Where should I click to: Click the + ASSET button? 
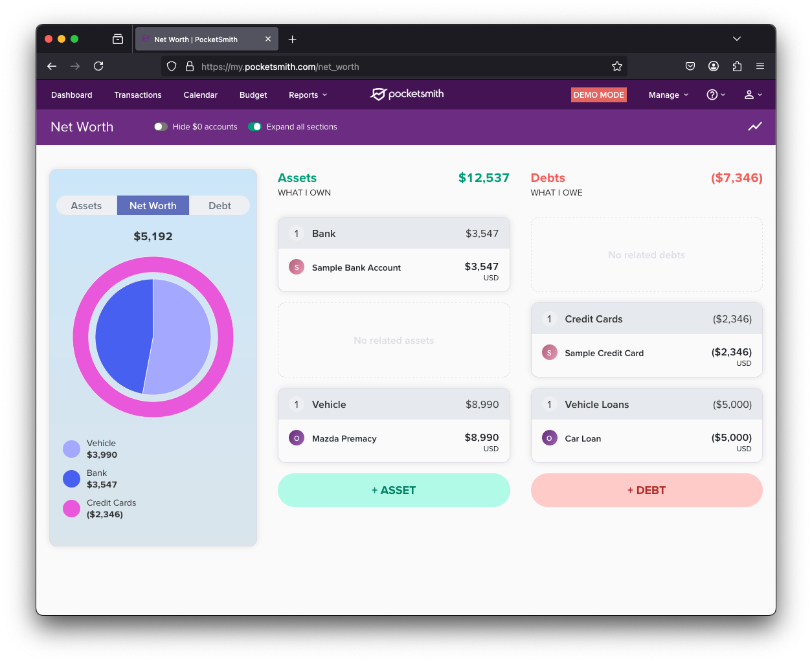click(x=394, y=490)
